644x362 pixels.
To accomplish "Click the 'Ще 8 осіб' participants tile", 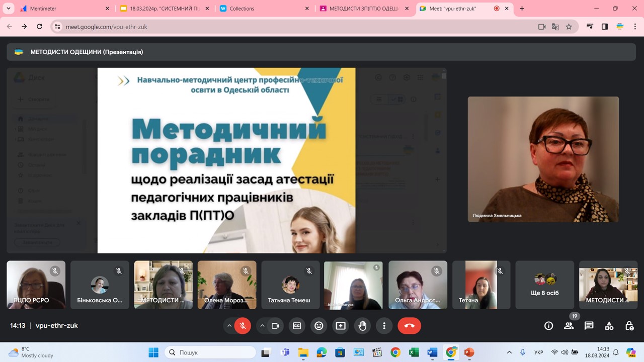I will click(x=545, y=285).
